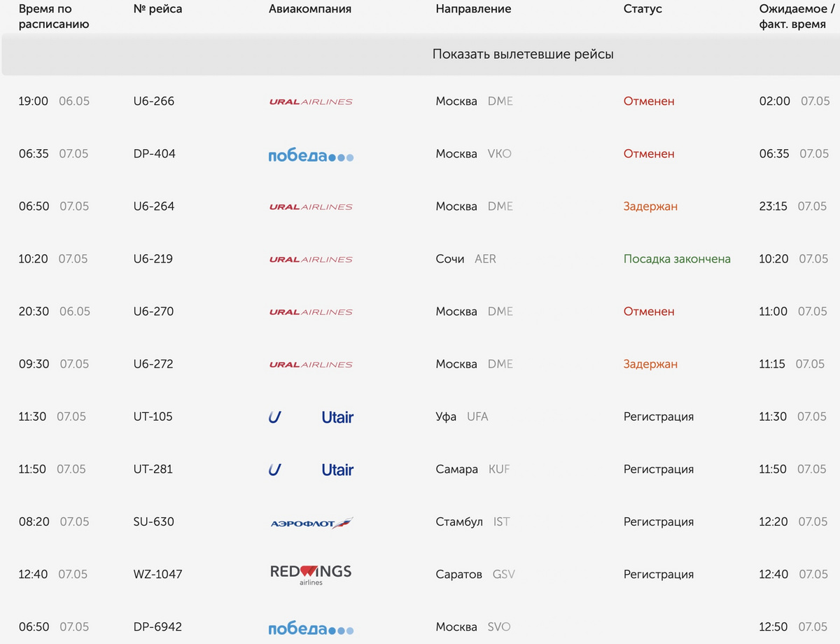Select the Уфа UFA destination

click(462, 416)
